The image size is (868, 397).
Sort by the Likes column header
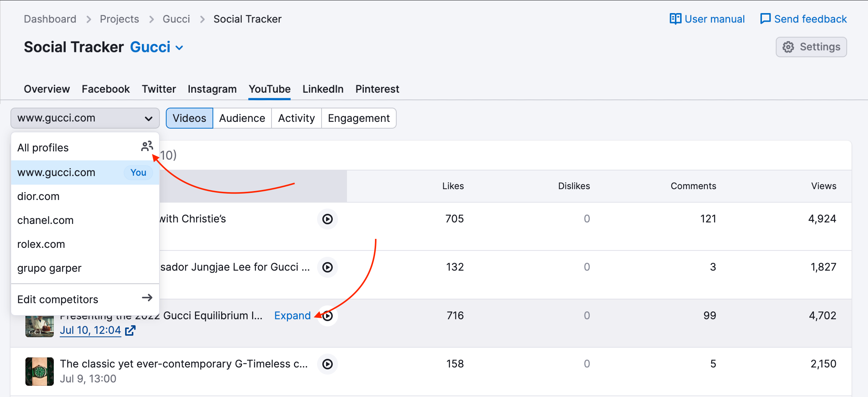click(453, 186)
